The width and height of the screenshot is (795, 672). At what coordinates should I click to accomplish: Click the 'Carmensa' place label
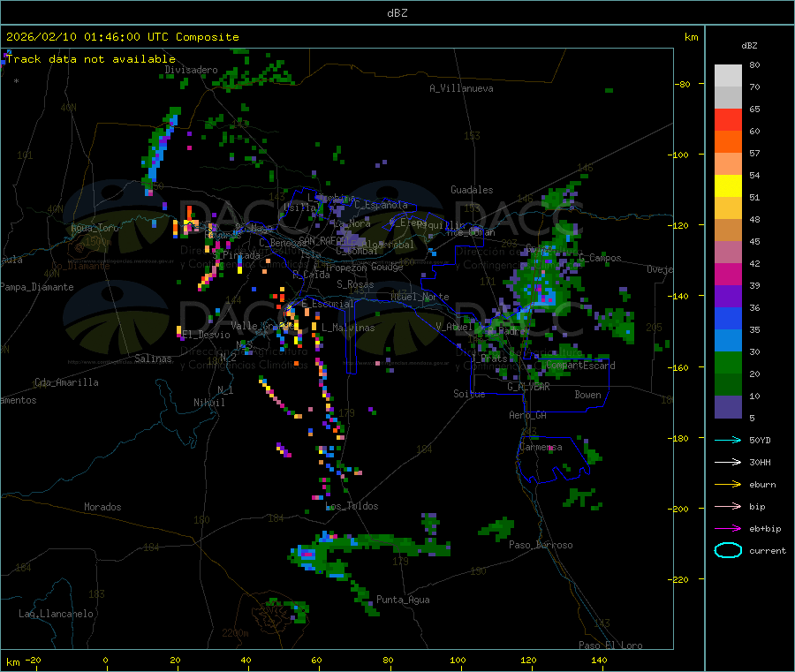point(541,447)
